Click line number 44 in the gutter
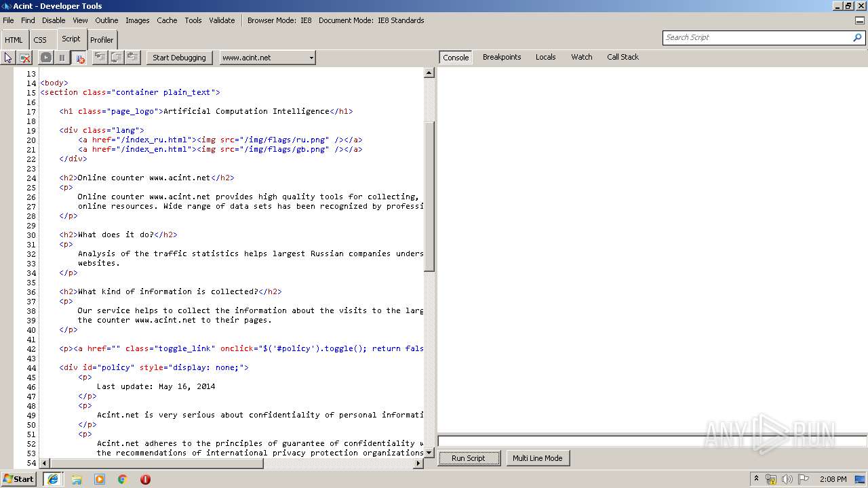This screenshot has height=488, width=868. tap(31, 367)
